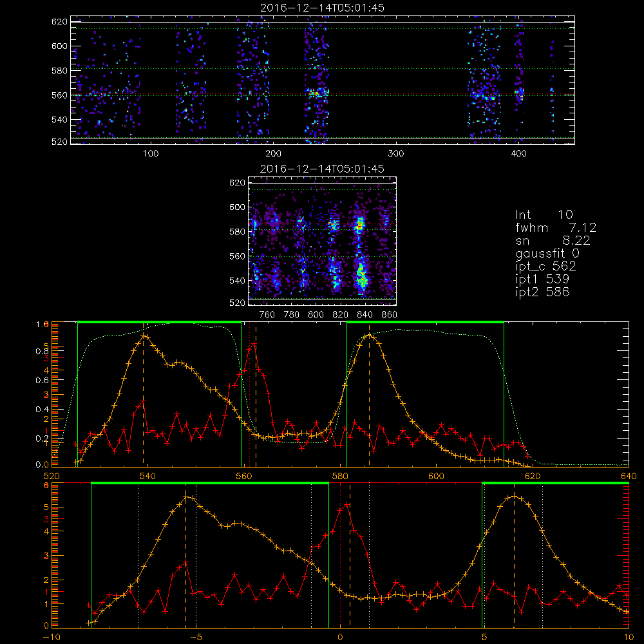This screenshot has width=644, height=644.
Task: Click the red peak near 0 in the bottom plot
Action: [348, 504]
